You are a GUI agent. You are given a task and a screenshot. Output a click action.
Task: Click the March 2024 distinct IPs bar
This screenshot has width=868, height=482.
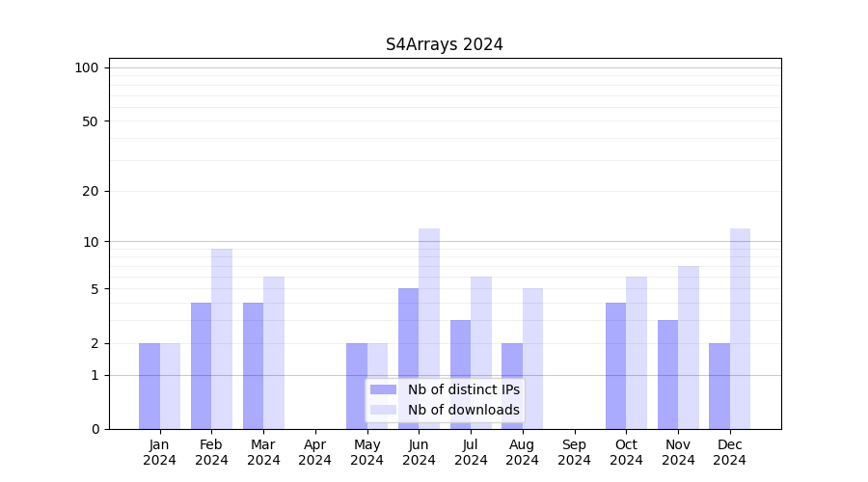coord(253,366)
